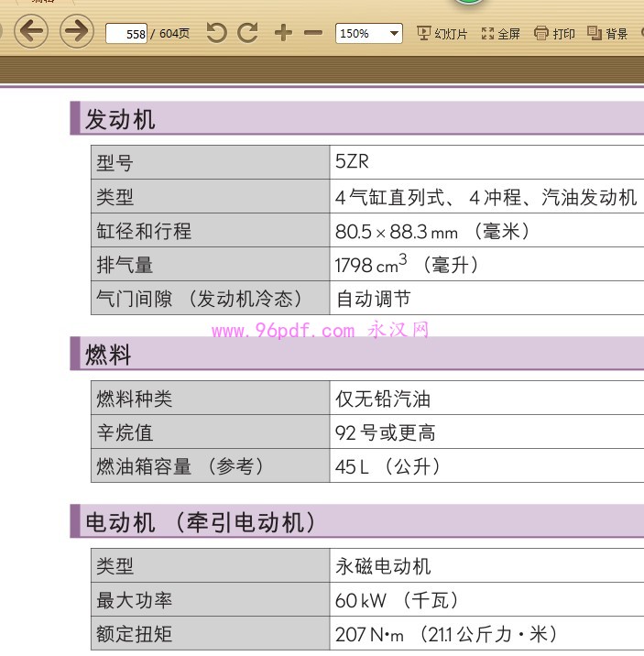Click the 发动机 section heading

pyautogui.click(x=120, y=119)
